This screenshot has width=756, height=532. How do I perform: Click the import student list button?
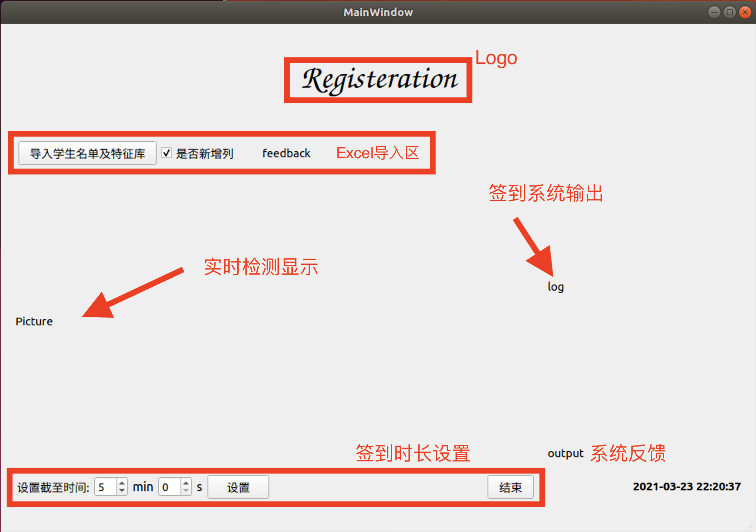pos(88,153)
